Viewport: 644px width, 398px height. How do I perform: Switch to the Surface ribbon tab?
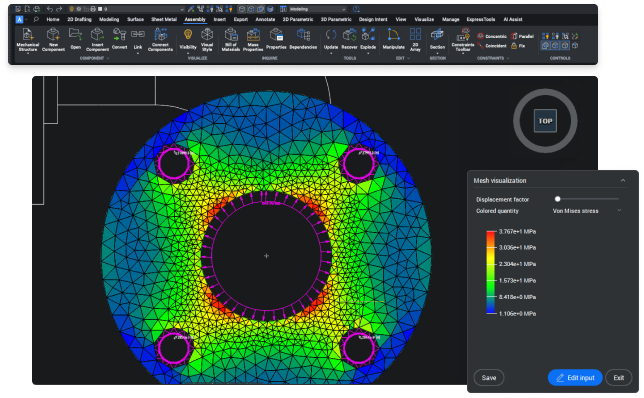(x=135, y=19)
